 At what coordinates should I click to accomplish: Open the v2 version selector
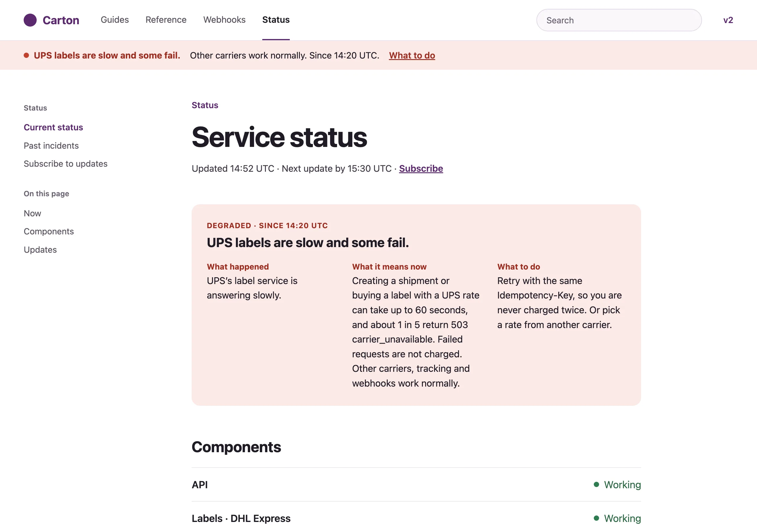[728, 20]
